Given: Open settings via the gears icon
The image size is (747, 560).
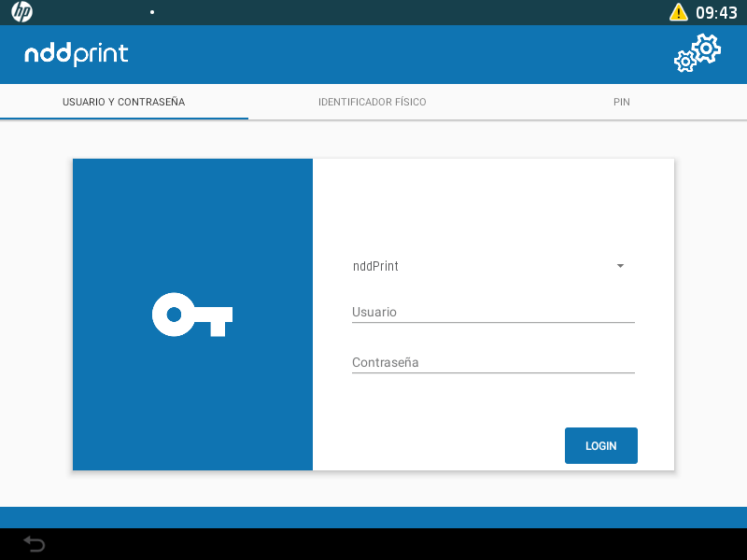Looking at the screenshot, I should point(698,53).
